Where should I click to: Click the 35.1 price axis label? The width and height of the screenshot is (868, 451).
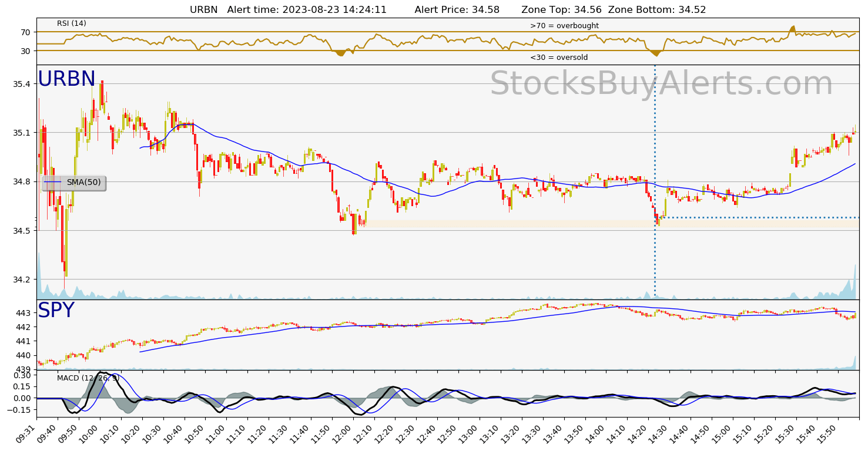pos(21,133)
